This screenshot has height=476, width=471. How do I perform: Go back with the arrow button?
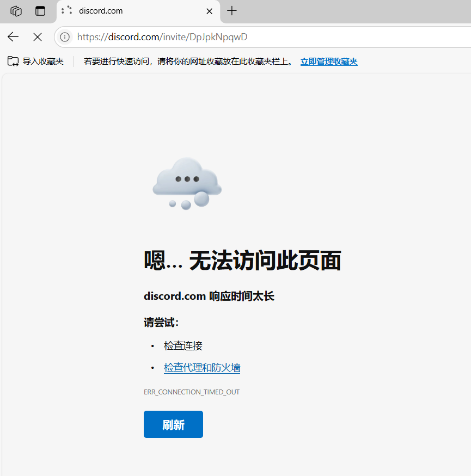[x=13, y=37]
